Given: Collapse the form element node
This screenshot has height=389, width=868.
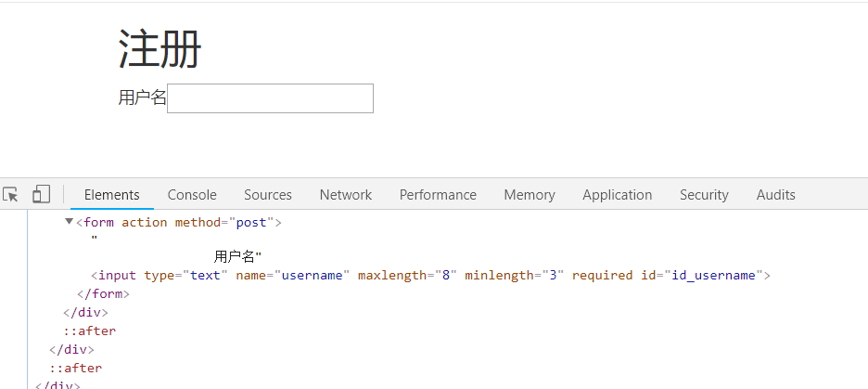Looking at the screenshot, I should [x=70, y=222].
